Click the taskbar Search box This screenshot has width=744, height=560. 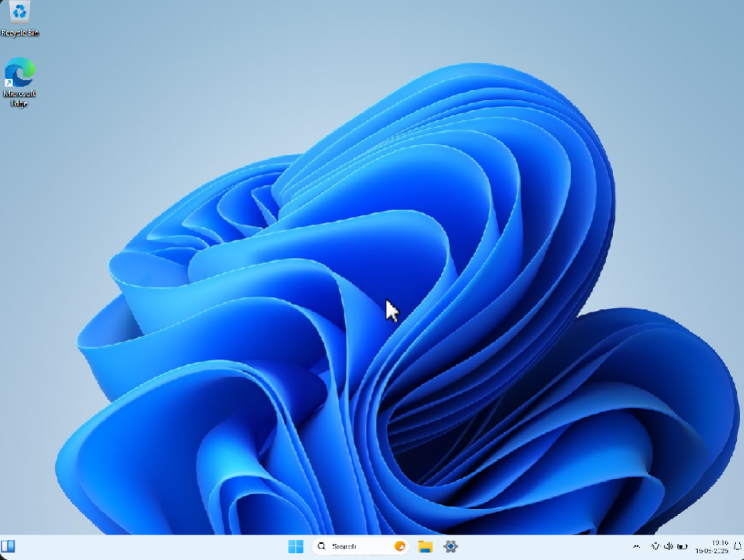click(x=361, y=547)
